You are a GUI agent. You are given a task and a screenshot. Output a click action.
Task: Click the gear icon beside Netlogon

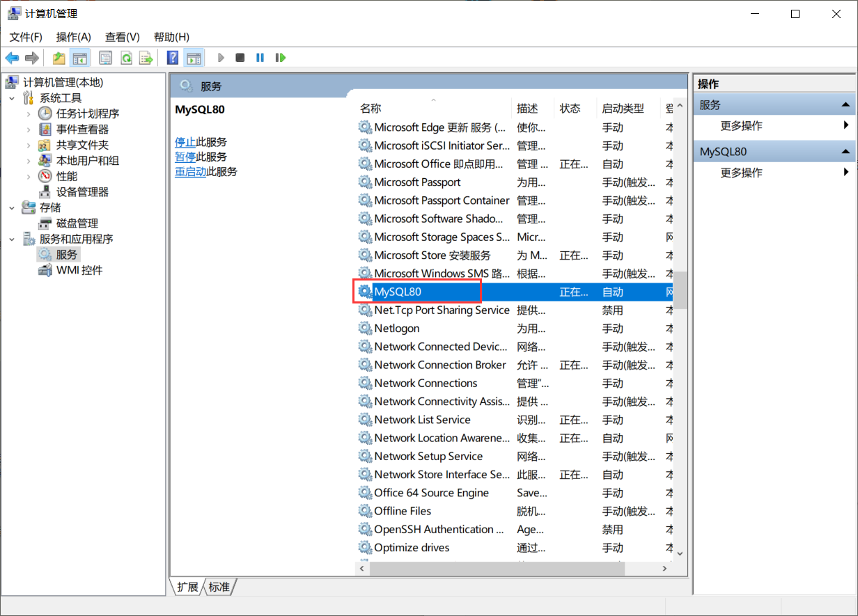365,329
